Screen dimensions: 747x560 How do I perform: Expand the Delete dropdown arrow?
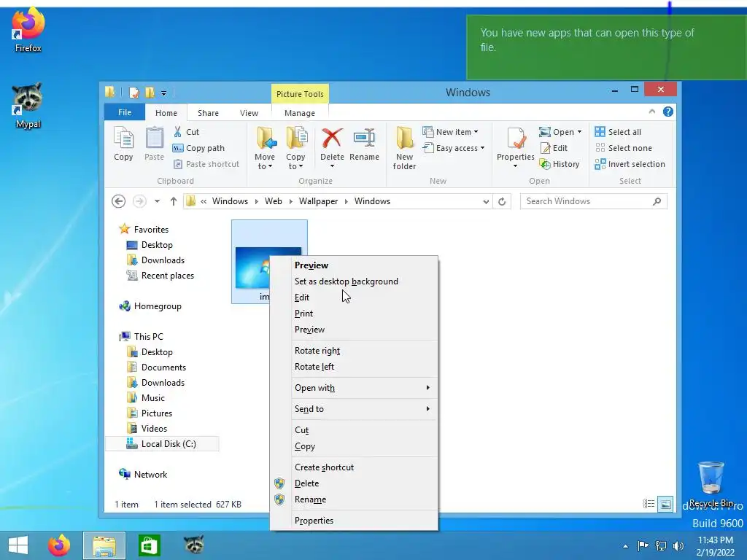[332, 166]
